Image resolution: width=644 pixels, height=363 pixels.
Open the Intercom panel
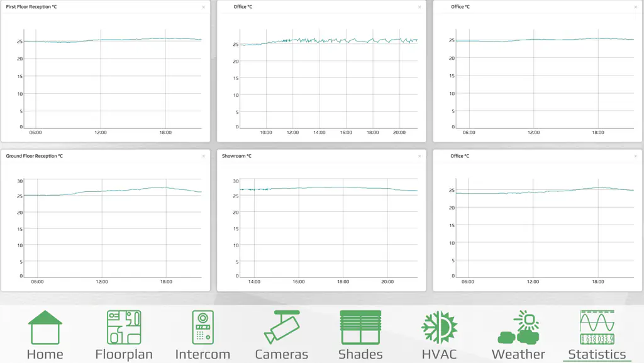[x=203, y=335]
